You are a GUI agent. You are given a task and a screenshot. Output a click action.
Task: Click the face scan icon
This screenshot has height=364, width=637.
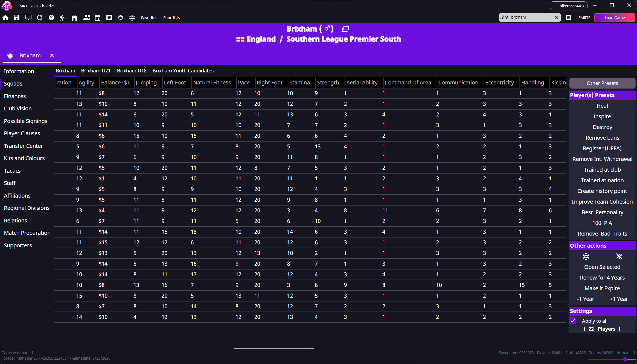[121, 18]
